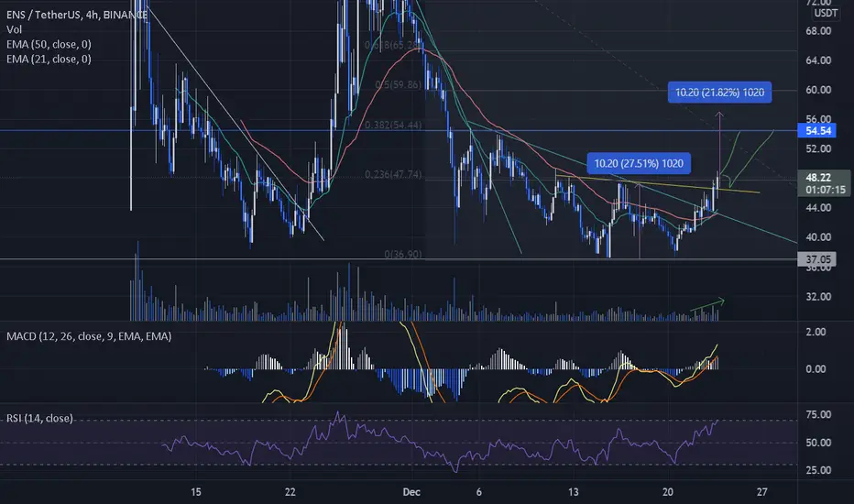Click the 48.22 current price label
854x504 pixels.
[x=818, y=178]
